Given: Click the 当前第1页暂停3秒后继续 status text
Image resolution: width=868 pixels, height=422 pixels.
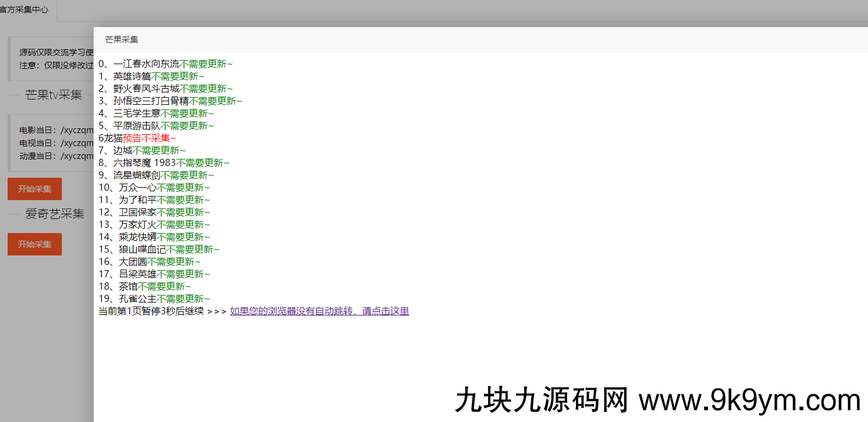Looking at the screenshot, I should coord(151,311).
